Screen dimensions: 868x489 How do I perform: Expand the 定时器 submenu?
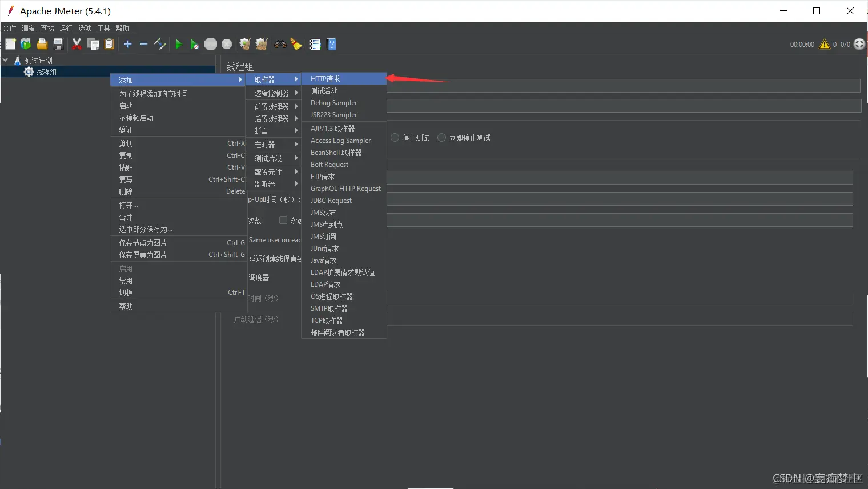(x=273, y=145)
